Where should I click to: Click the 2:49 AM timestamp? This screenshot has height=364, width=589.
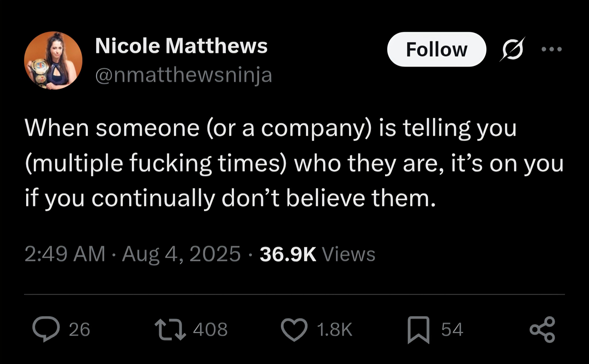tap(65, 254)
